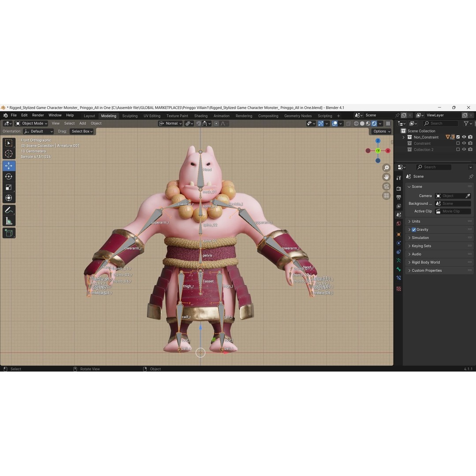The height and width of the screenshot is (476, 476).
Task: Open Drag Select Box dropdown
Action: point(82,131)
